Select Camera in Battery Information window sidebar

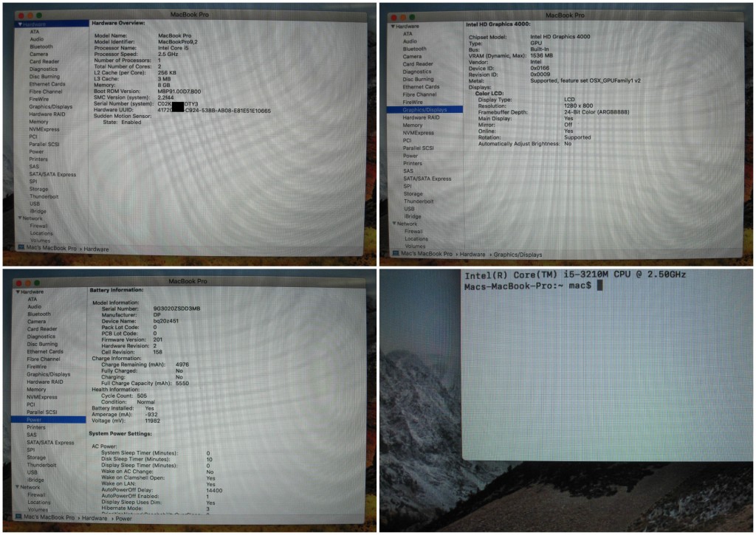(36, 322)
